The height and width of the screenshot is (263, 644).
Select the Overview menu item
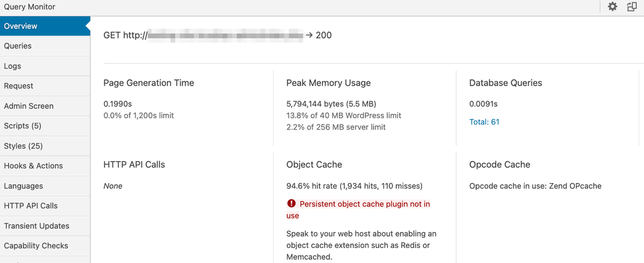(21, 26)
